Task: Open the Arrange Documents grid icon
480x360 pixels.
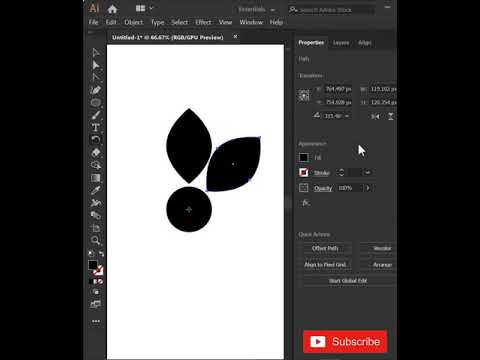Action: pyautogui.click(x=140, y=8)
